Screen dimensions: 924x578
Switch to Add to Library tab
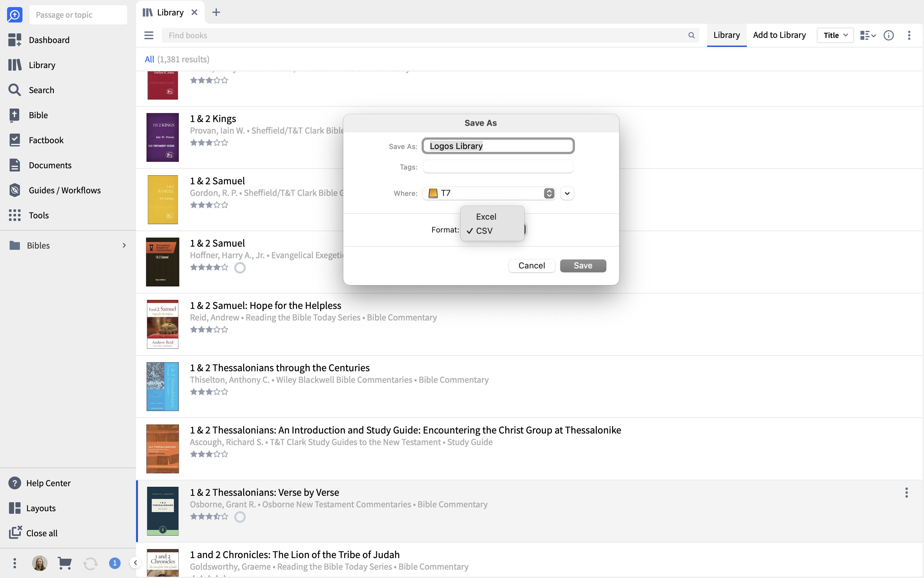coord(779,35)
